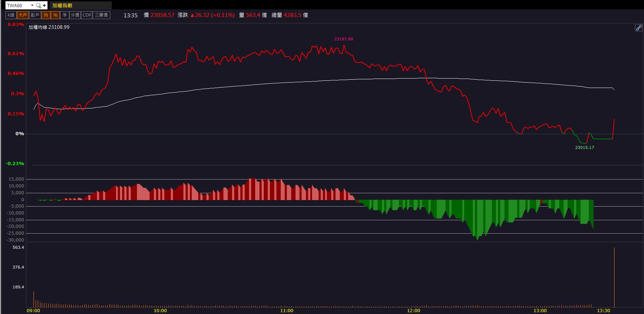
Task: Click the chain link icon on chart
Action: point(638,28)
